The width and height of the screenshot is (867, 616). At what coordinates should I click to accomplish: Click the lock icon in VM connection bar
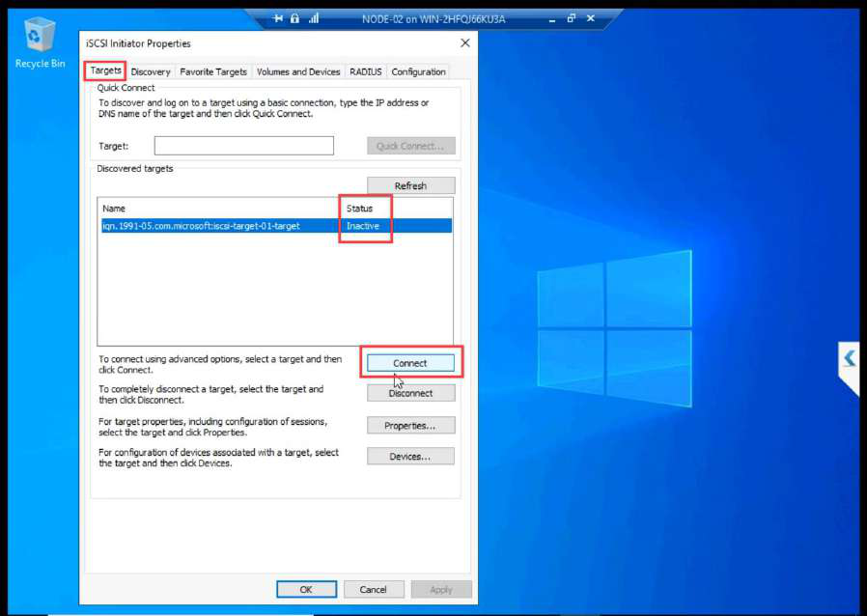click(x=294, y=18)
